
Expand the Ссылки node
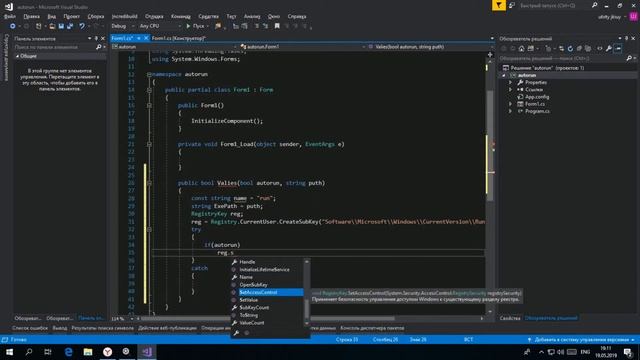(x=510, y=89)
